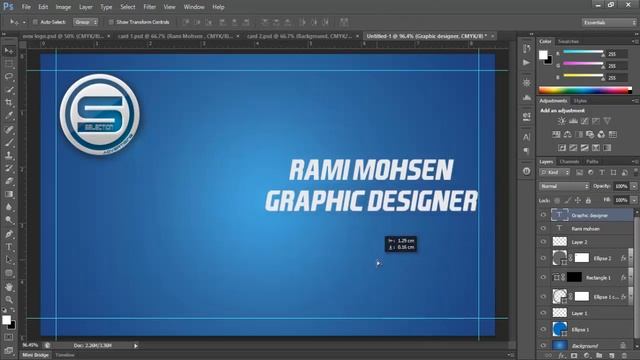This screenshot has width=640, height=360.
Task: Open the Essentials workspace dropdown
Action: pyautogui.click(x=609, y=22)
